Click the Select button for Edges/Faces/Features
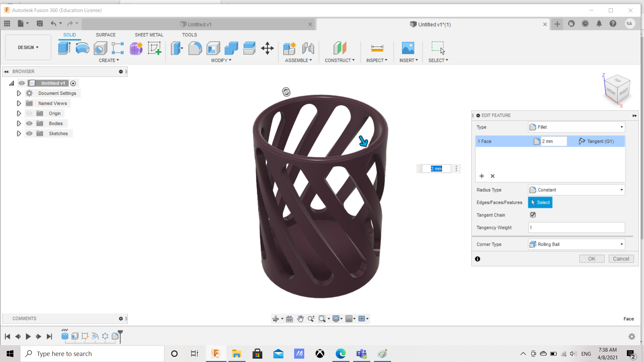Image resolution: width=644 pixels, height=362 pixels. [x=540, y=202]
